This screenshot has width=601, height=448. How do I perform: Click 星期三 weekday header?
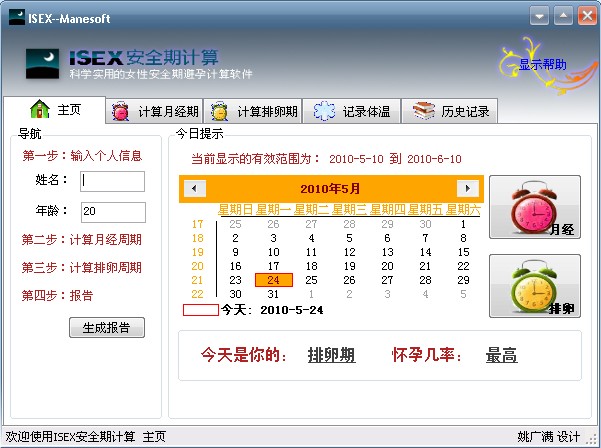[350, 210]
